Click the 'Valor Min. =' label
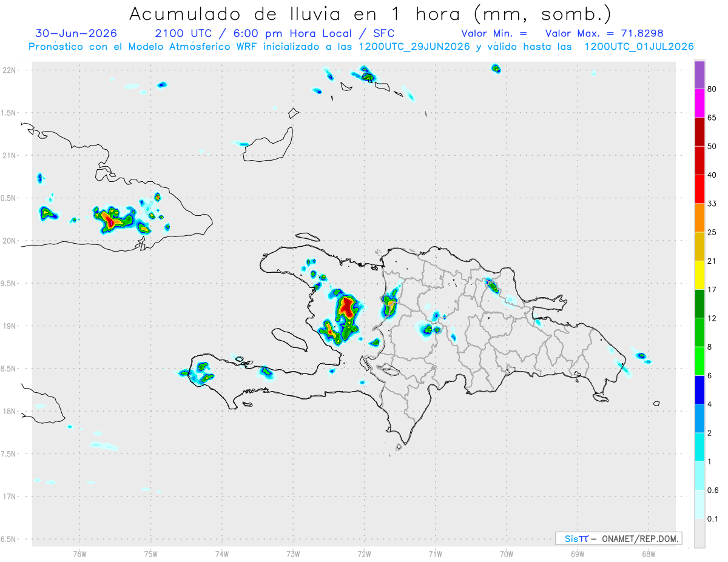This screenshot has height=562, width=728. tap(494, 33)
